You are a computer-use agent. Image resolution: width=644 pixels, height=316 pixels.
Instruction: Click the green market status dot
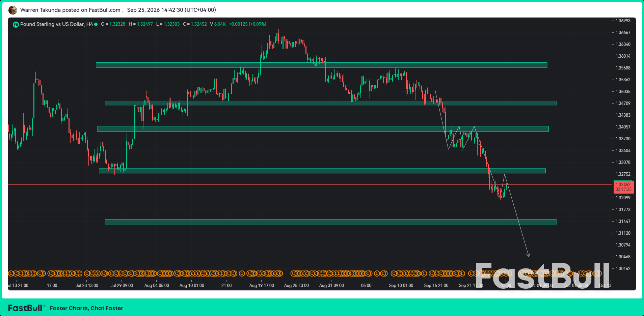tap(96, 24)
